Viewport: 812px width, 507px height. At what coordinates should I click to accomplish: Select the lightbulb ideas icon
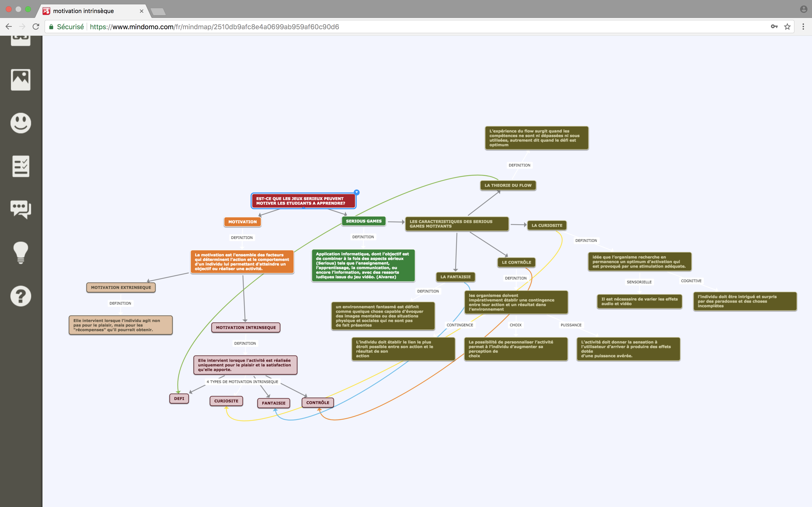tap(21, 253)
